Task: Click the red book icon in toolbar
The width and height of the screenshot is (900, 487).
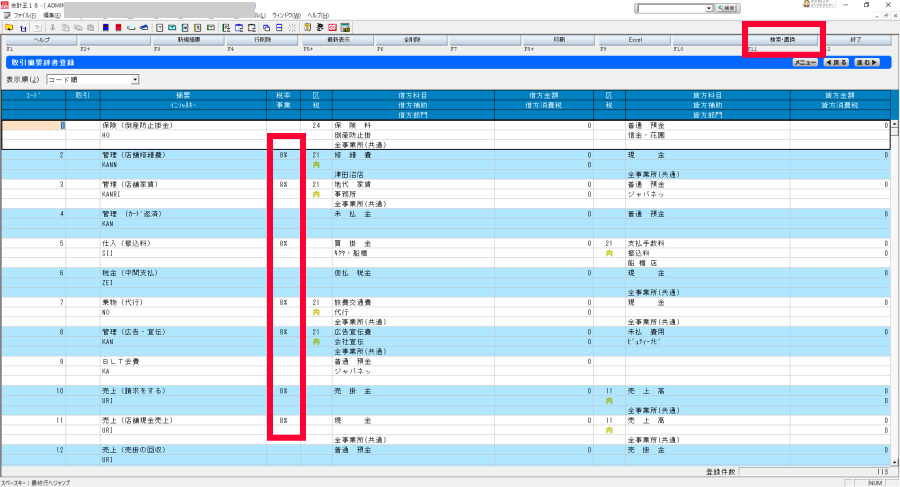Action: 118,27
